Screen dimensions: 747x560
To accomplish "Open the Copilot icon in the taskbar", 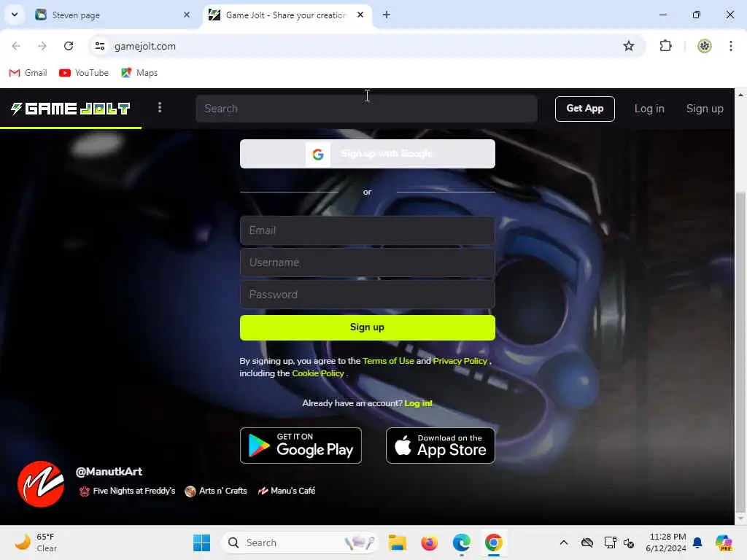I will coord(723,542).
